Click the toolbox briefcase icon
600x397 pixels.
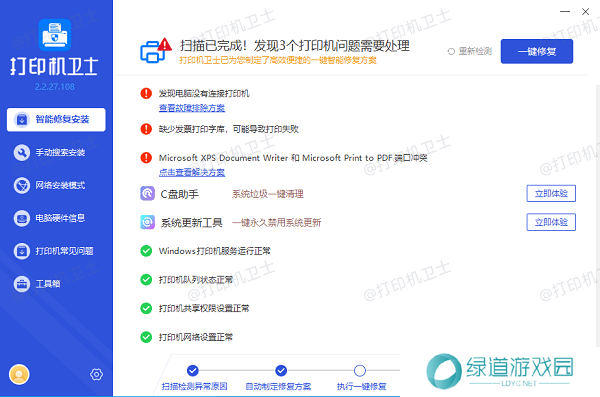click(x=22, y=284)
